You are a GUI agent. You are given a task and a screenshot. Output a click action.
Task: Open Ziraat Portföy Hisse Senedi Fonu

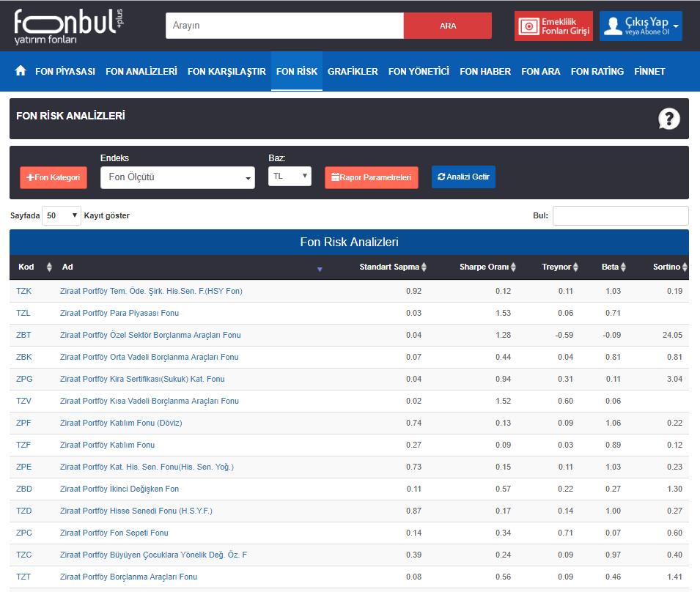tap(136, 511)
